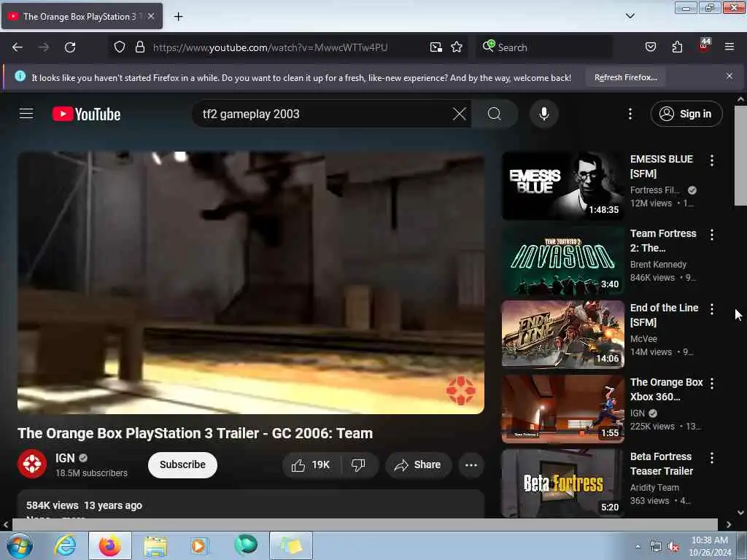Open the YouTube guide hamburger menu
This screenshot has height=560, width=747.
(x=26, y=114)
